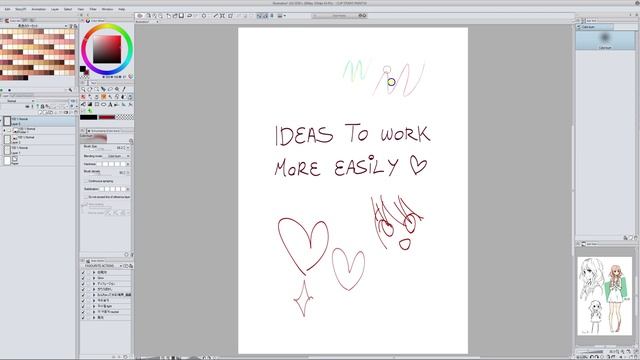Click the green plus tool icon

click(x=90, y=111)
